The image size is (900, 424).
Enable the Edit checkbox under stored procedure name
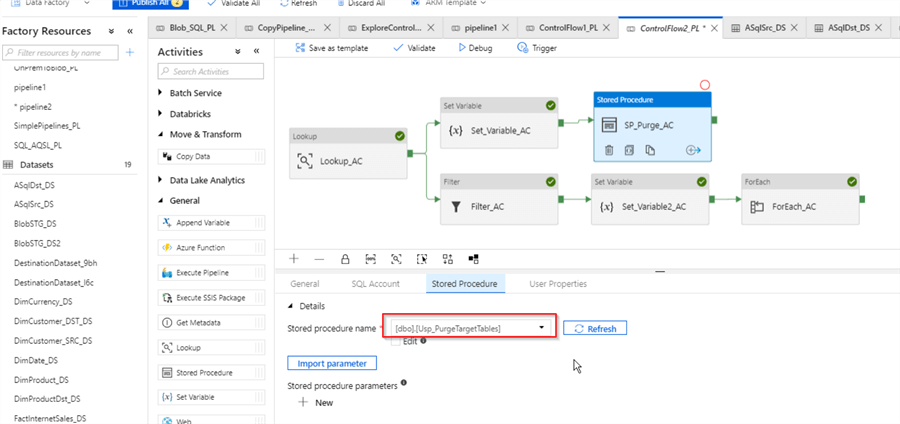[395, 341]
